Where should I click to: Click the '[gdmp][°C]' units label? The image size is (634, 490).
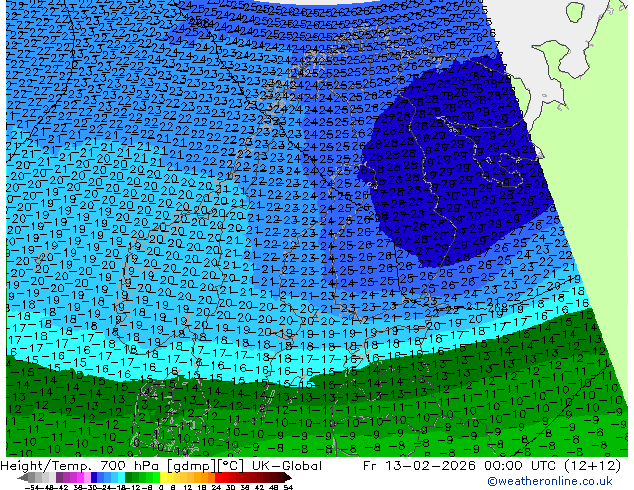(x=207, y=466)
